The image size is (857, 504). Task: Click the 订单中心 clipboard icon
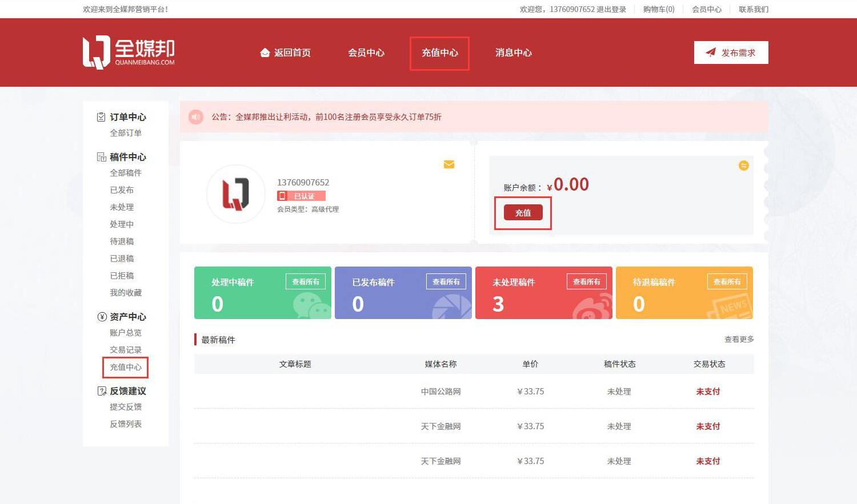pyautogui.click(x=101, y=117)
